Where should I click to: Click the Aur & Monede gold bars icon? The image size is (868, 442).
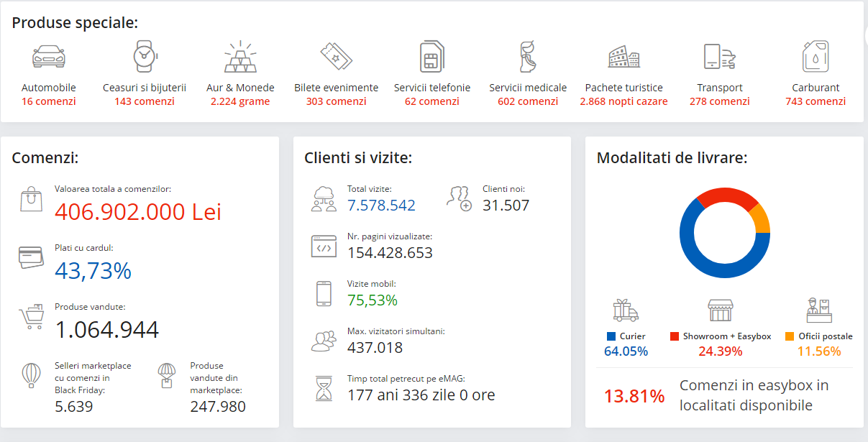click(240, 57)
